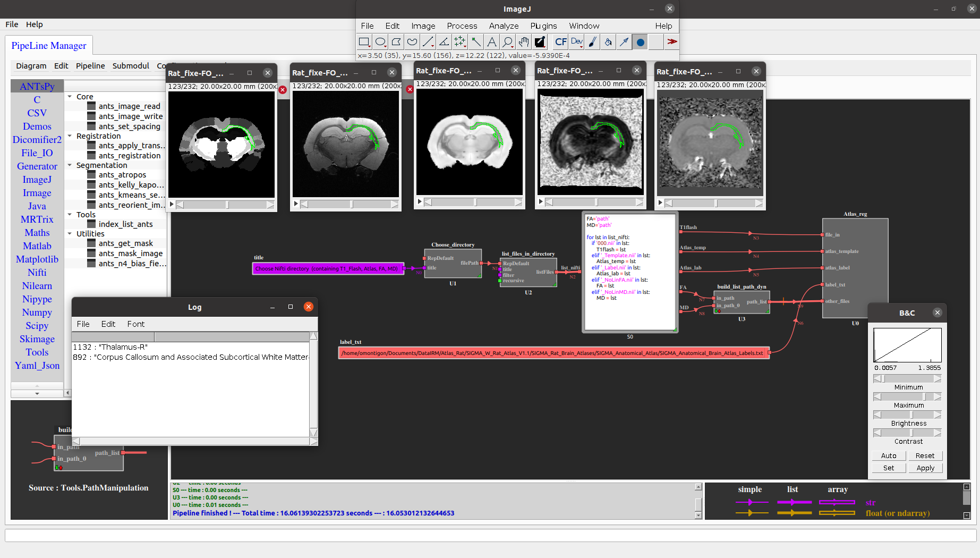Click Auto button in B&C
This screenshot has height=558, width=980.
(x=889, y=456)
